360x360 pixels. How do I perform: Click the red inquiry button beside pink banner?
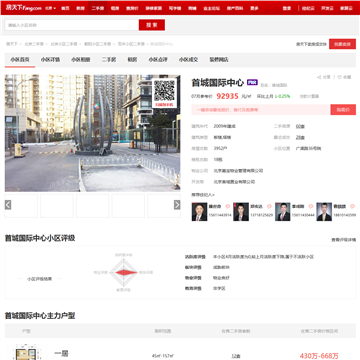[x=343, y=110]
